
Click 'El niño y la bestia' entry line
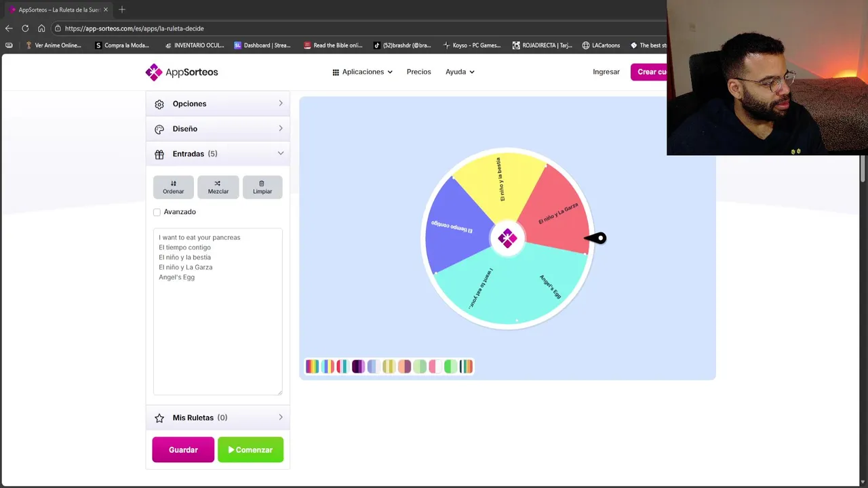coord(184,258)
